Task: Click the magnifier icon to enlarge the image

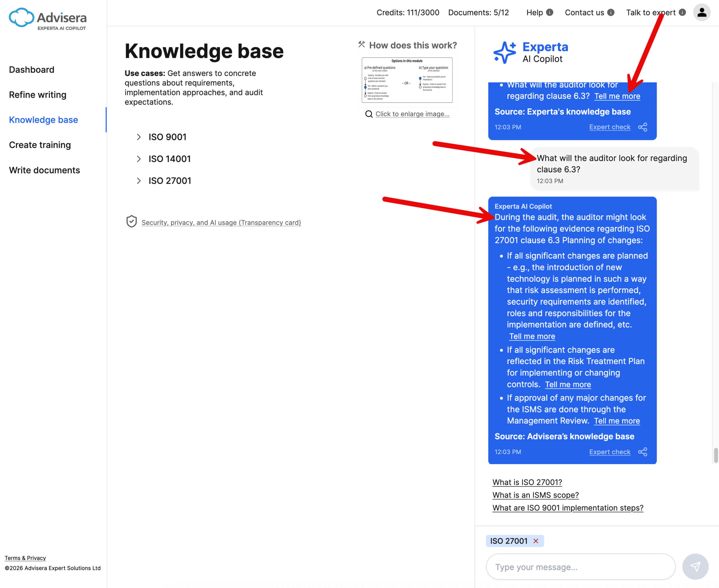Action: click(x=369, y=114)
